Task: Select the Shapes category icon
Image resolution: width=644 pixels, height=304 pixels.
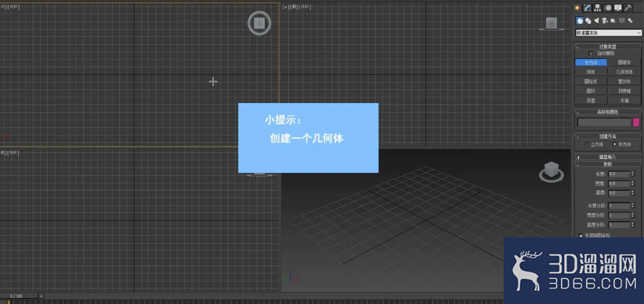Action: pos(589,20)
